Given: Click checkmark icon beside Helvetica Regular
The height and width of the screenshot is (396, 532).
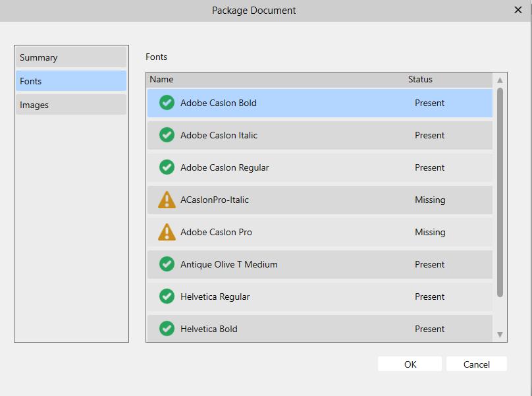Looking at the screenshot, I should (167, 296).
